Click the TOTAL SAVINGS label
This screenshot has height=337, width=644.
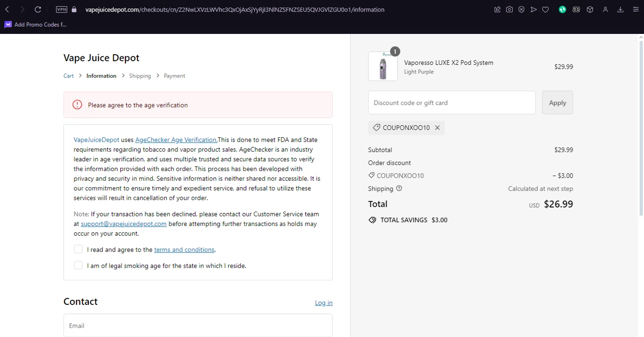404,220
